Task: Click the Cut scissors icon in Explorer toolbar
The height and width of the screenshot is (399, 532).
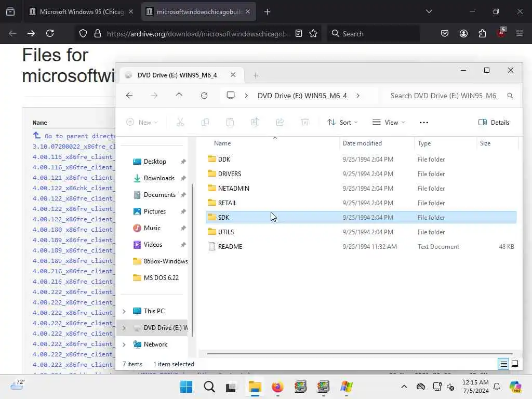Action: pyautogui.click(x=180, y=122)
